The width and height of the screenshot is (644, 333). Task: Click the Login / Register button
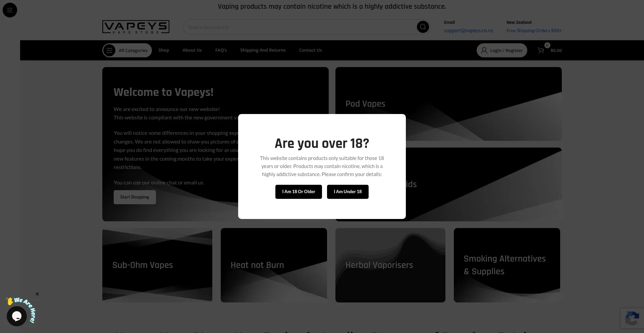(x=502, y=50)
